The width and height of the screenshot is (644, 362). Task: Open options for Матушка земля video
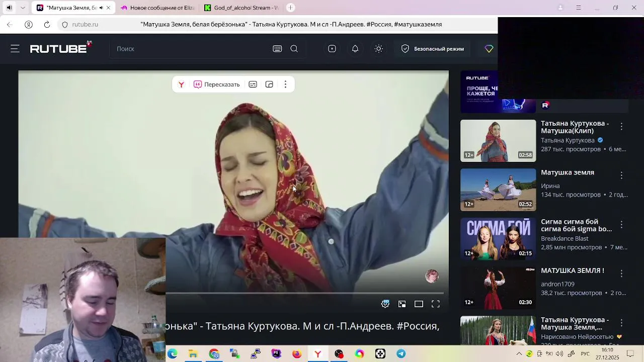coord(621,175)
